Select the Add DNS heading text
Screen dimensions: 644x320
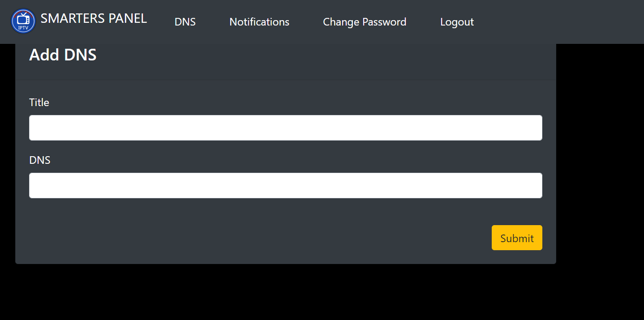[63, 55]
